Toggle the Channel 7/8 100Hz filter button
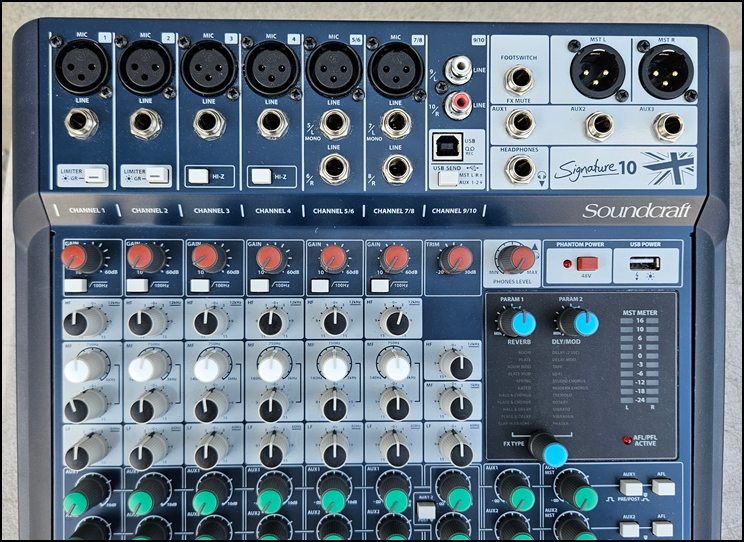This screenshot has height=542, width=744. [380, 286]
